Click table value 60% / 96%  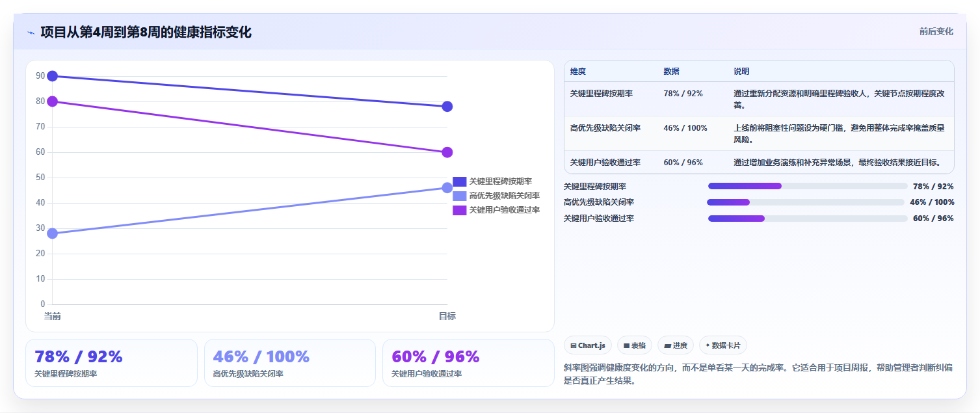click(x=683, y=163)
